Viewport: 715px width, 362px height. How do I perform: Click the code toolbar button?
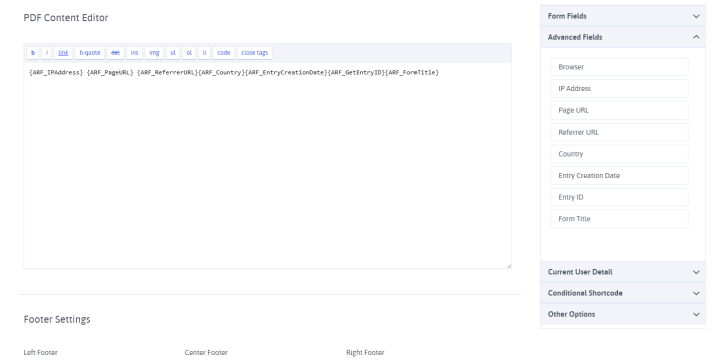click(x=223, y=53)
